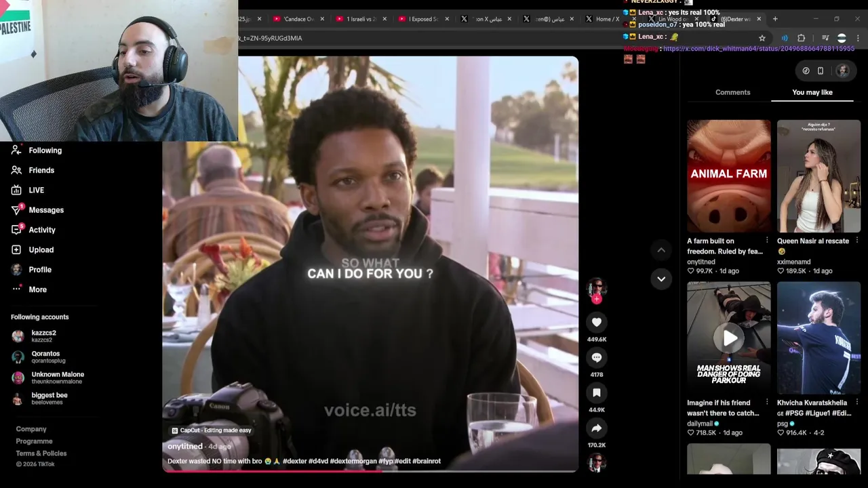Open the Terms & Policies footer link
This screenshot has width=868, height=488.
41,453
